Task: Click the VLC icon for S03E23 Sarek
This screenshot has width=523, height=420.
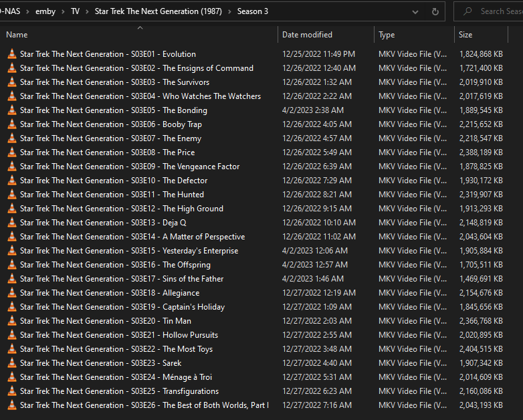Action: (11, 363)
